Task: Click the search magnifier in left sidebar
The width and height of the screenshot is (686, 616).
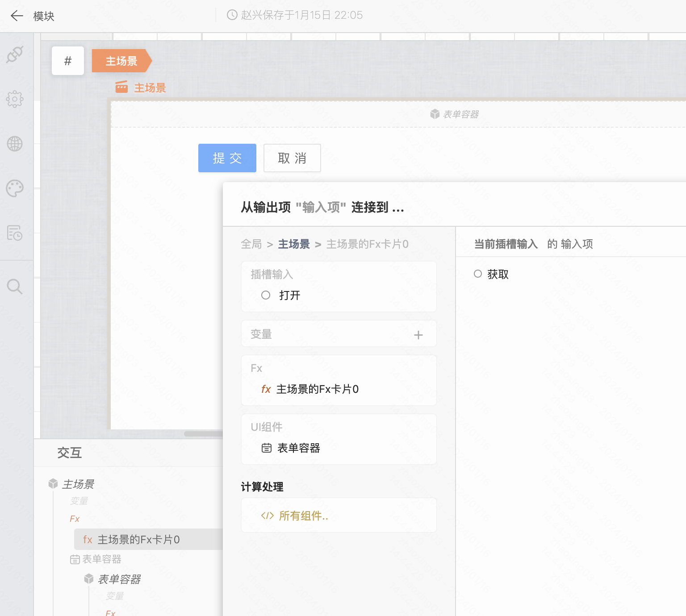Action: [15, 287]
